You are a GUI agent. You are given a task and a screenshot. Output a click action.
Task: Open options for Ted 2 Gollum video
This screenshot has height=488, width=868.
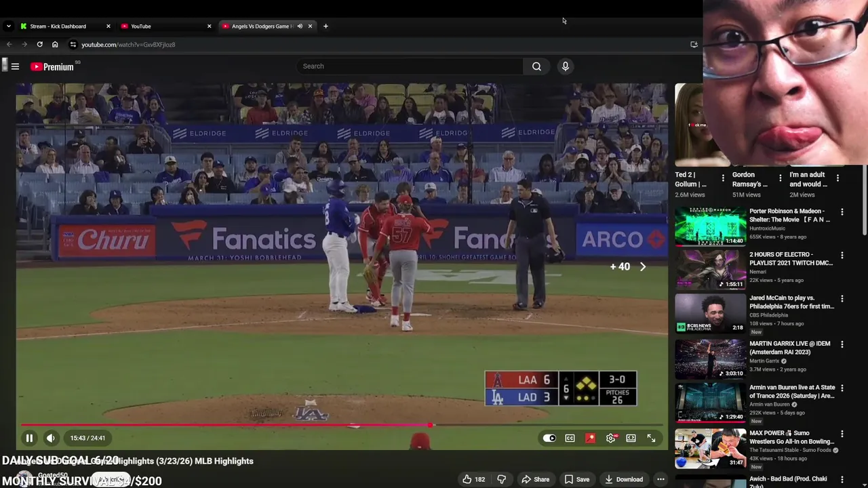click(x=723, y=178)
